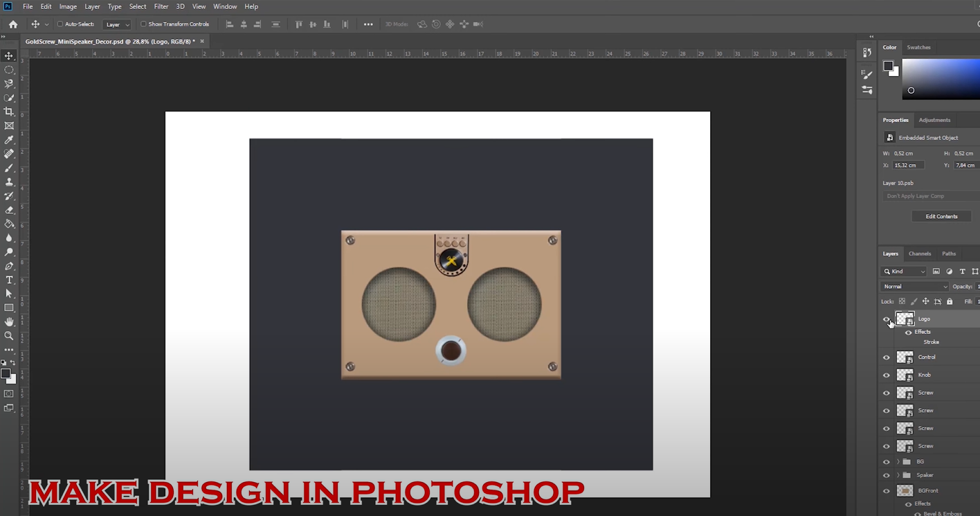Expand the BG layer group

click(x=898, y=461)
